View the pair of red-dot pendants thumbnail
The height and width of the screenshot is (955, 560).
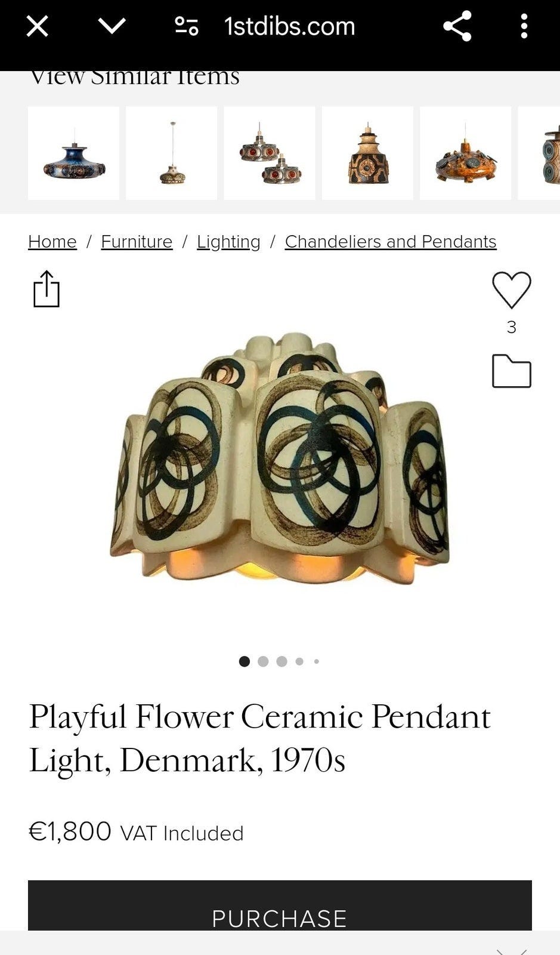pyautogui.click(x=270, y=153)
